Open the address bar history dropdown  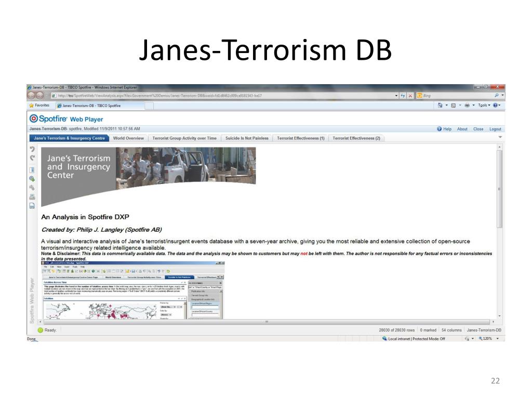396,96
